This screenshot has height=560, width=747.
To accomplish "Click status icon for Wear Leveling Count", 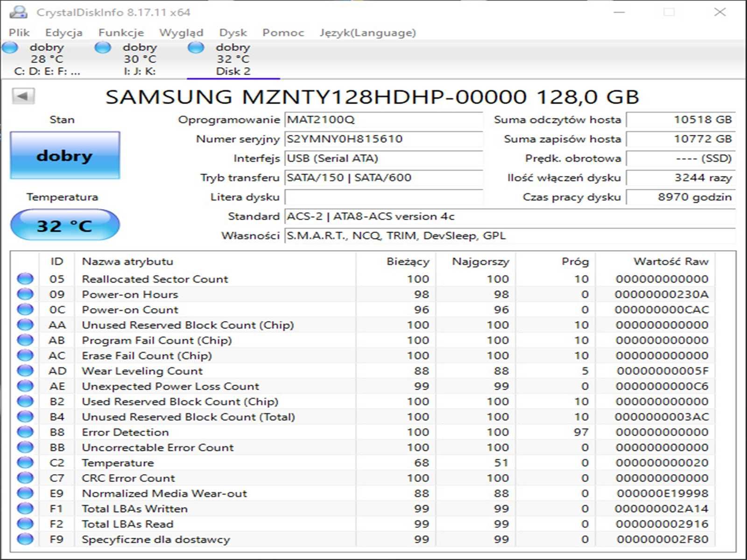I will click(25, 371).
